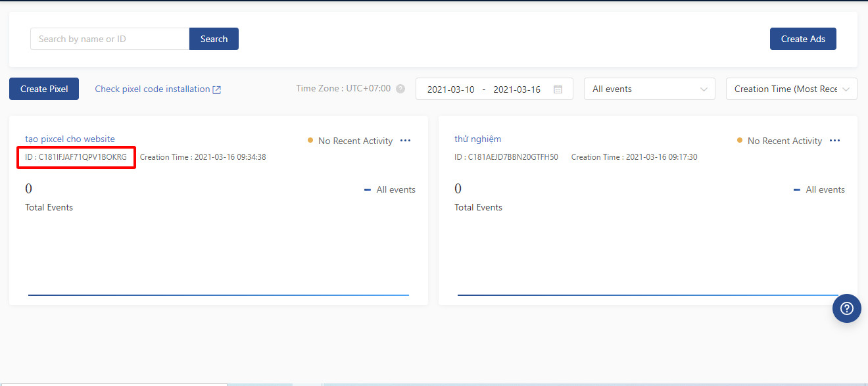Click external link icon beside Check pixel code installation
The width and height of the screenshot is (868, 386).
[x=217, y=89]
